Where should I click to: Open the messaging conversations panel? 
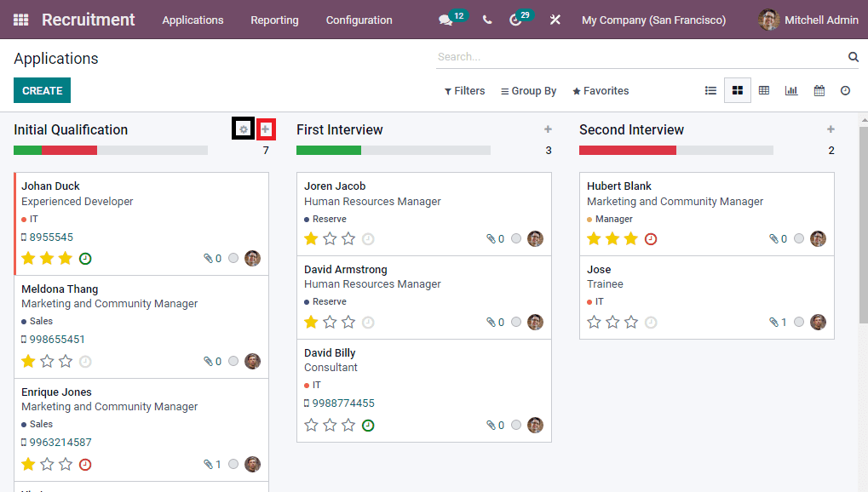pyautogui.click(x=446, y=19)
